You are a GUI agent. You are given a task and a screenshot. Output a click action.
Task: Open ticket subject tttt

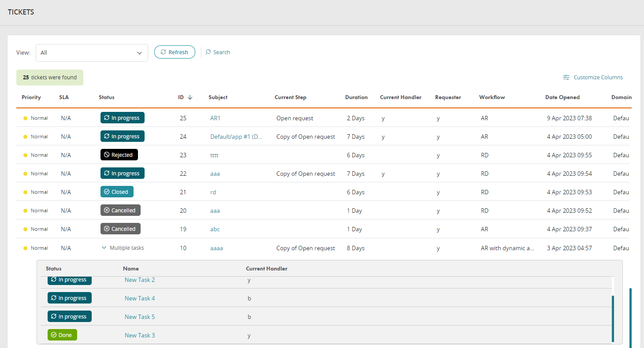point(214,155)
